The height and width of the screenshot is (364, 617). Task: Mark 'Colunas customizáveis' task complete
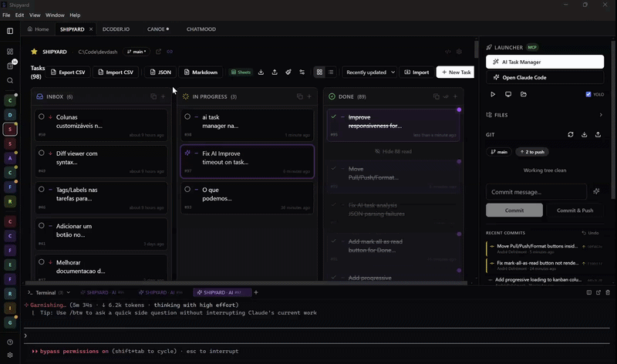pos(42,116)
